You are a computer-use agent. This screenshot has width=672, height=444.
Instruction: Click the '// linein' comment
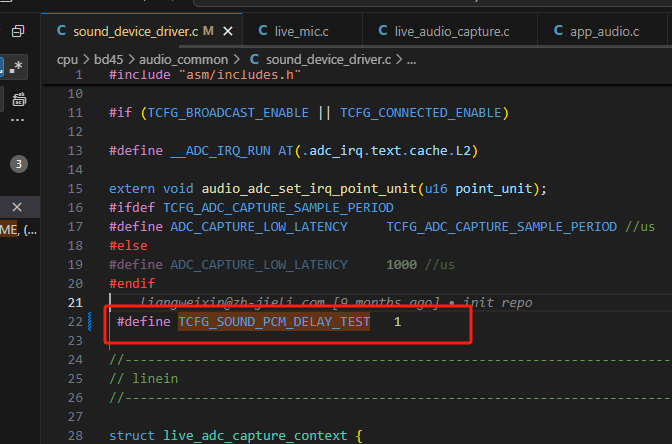pos(144,379)
